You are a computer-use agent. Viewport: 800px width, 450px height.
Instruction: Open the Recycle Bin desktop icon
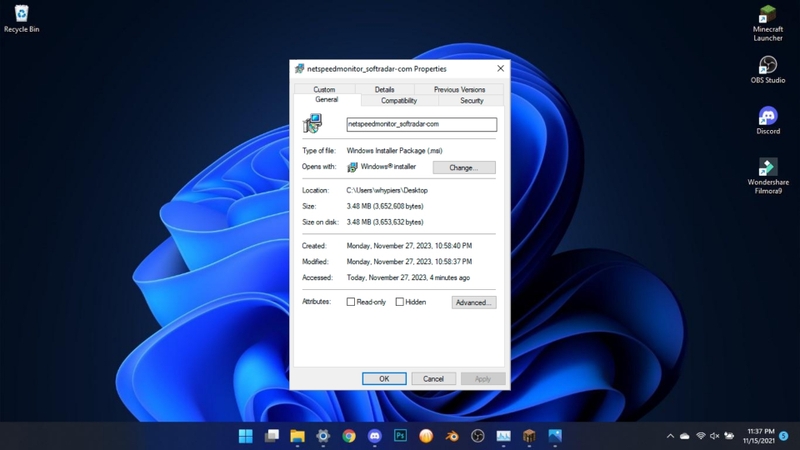pyautogui.click(x=21, y=19)
